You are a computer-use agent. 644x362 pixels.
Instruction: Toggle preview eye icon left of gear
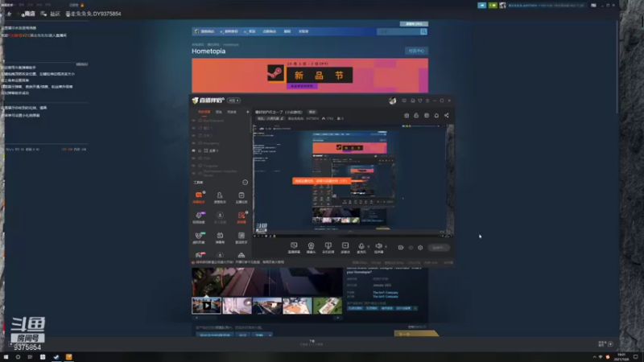click(411, 248)
